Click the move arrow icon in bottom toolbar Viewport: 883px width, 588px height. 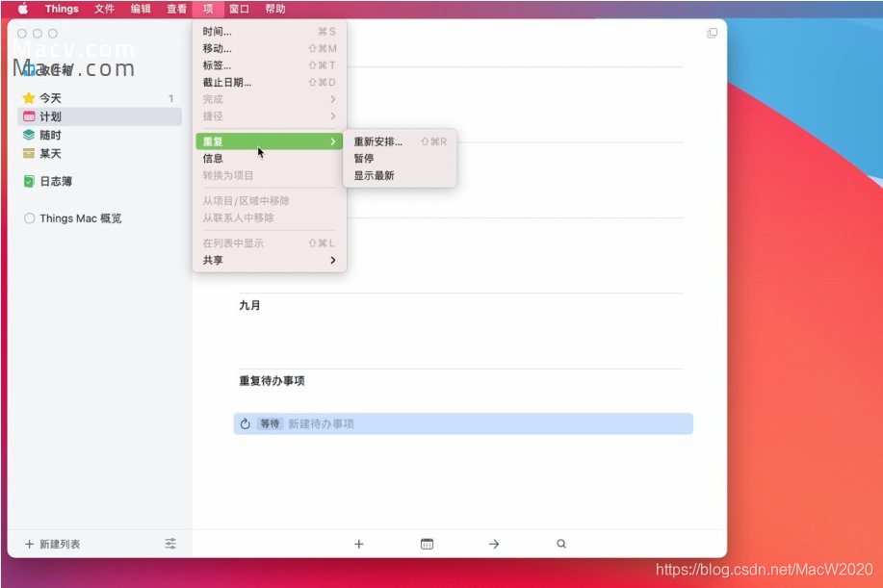[493, 544]
